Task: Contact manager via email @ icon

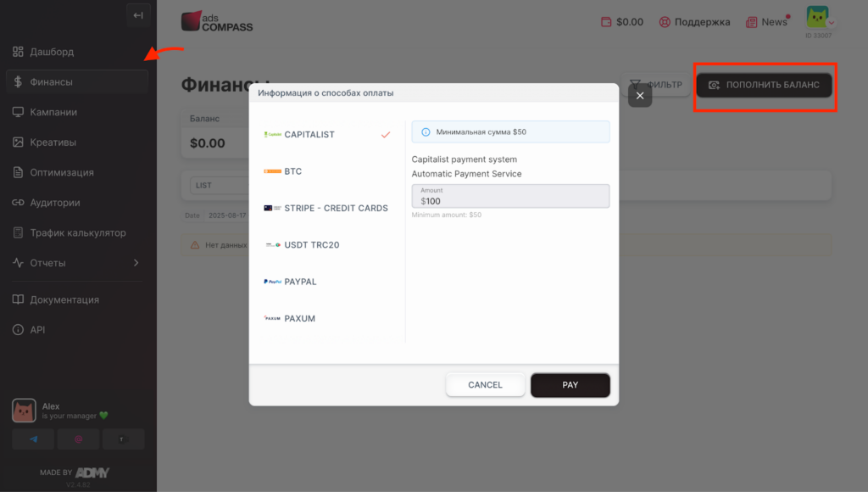Action: tap(79, 439)
